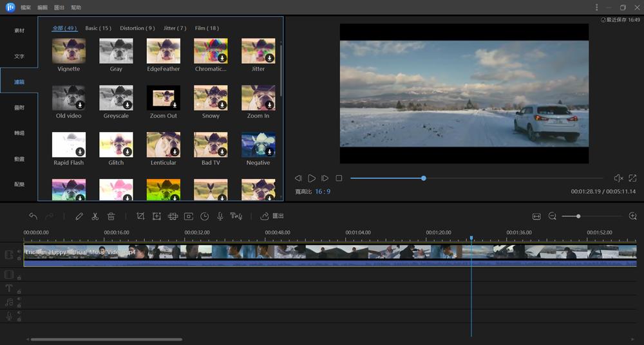Select the crop tool icon

pos(140,216)
